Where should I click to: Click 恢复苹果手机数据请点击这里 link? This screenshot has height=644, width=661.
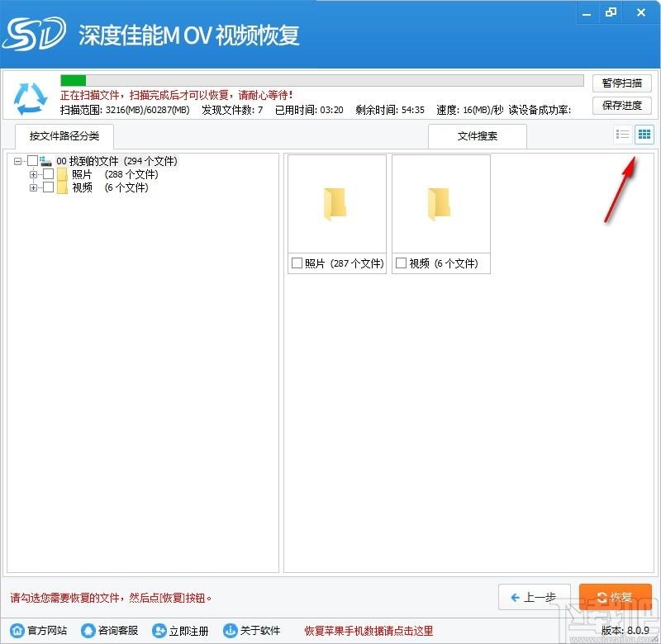[x=369, y=631]
